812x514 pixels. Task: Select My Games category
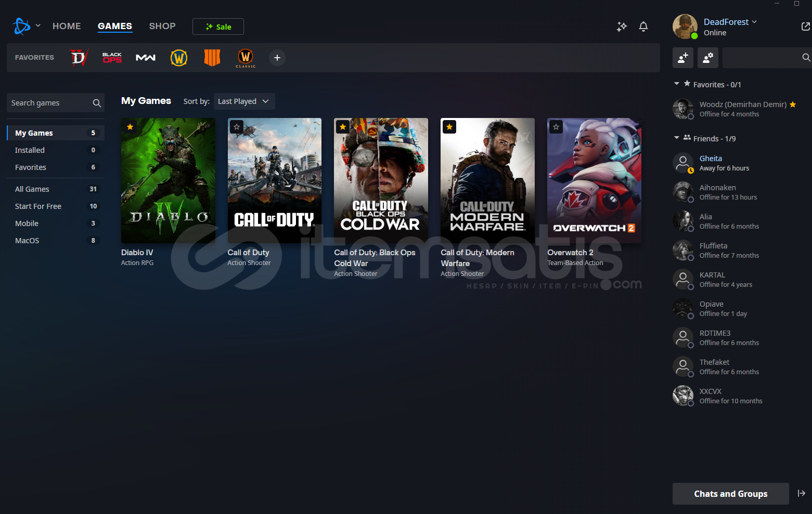pyautogui.click(x=56, y=133)
